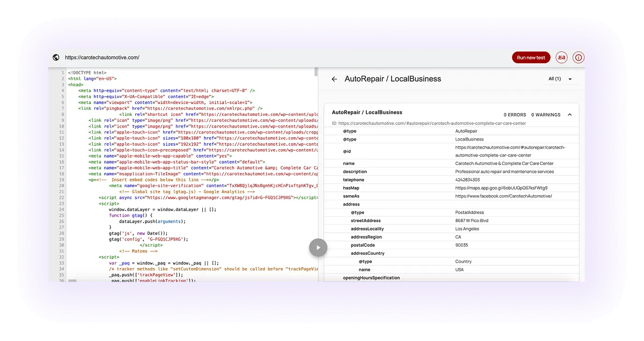
Task: Click the 0 WARNINGS label
Action: tap(546, 115)
